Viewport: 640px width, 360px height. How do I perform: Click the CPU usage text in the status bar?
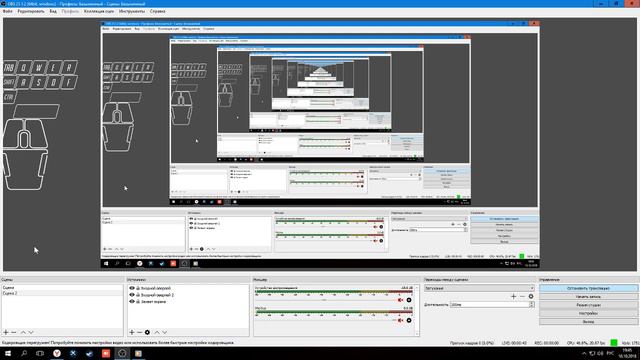586,343
